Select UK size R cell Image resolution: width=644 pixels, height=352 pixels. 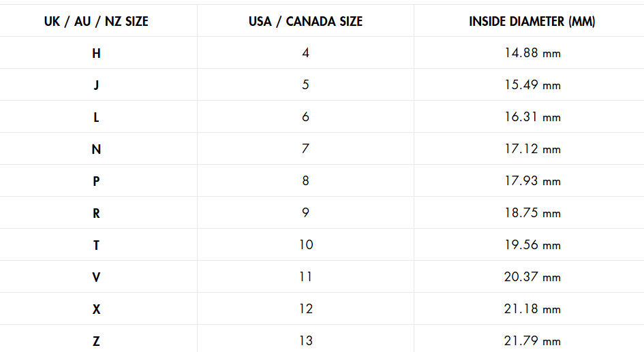pyautogui.click(x=96, y=213)
